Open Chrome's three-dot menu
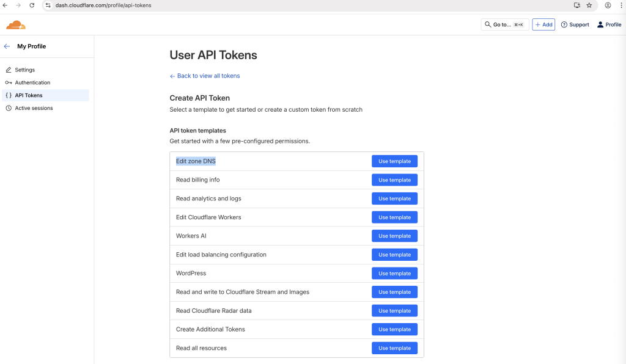This screenshot has width=626, height=364. [x=620, y=5]
